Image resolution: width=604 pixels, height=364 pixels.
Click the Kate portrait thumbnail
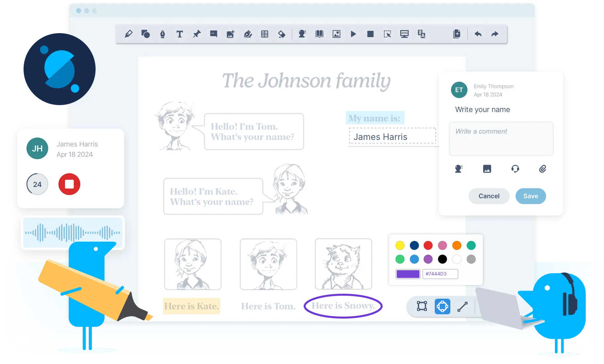coord(193,264)
